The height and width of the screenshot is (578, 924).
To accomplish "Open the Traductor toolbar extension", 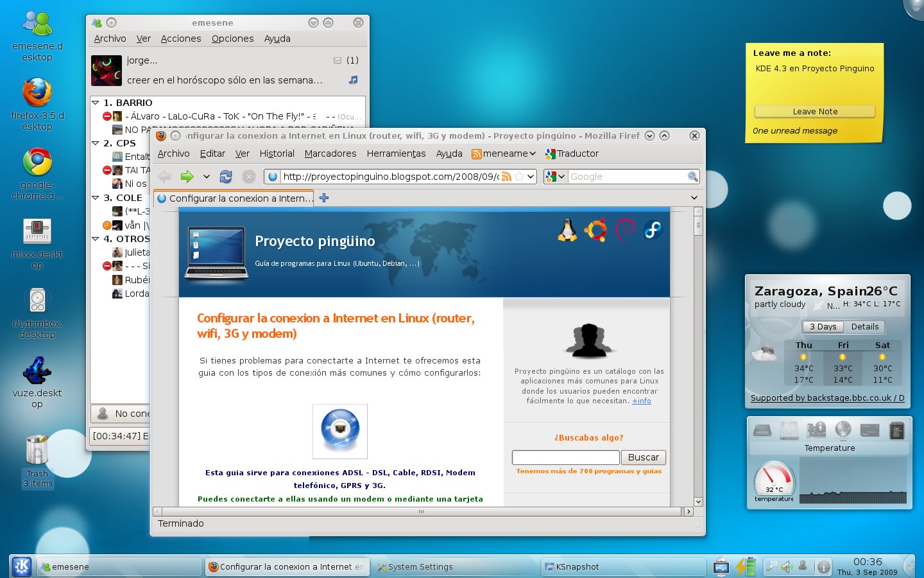I will 571,153.
